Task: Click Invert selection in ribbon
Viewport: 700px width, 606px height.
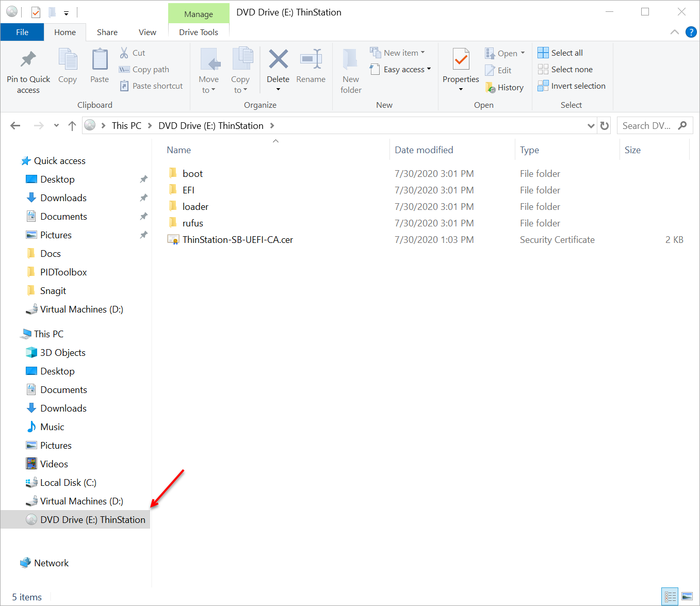Action: point(572,86)
